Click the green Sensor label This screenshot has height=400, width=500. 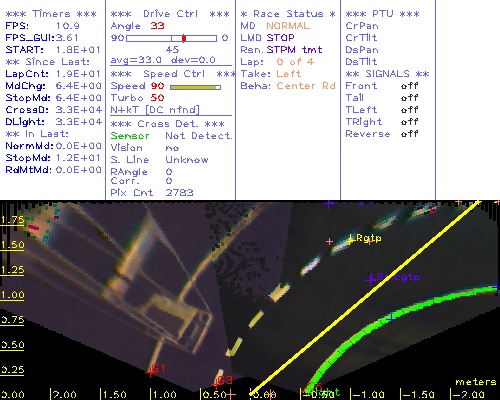click(x=130, y=136)
